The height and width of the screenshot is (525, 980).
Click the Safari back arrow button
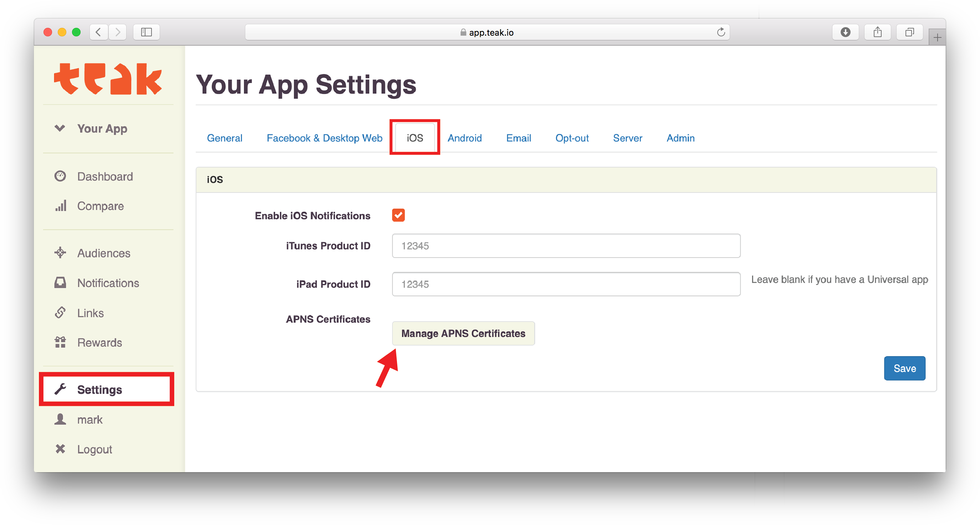click(98, 32)
